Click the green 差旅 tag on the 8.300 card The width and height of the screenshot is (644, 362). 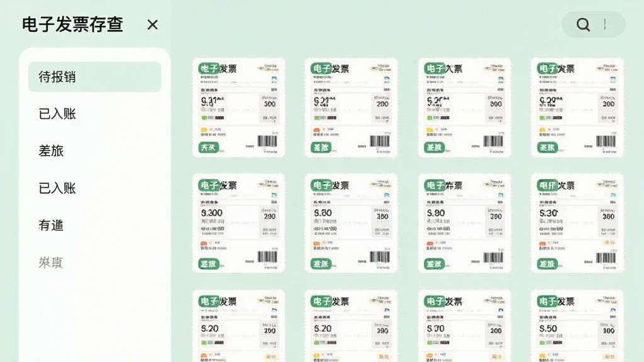(208, 263)
